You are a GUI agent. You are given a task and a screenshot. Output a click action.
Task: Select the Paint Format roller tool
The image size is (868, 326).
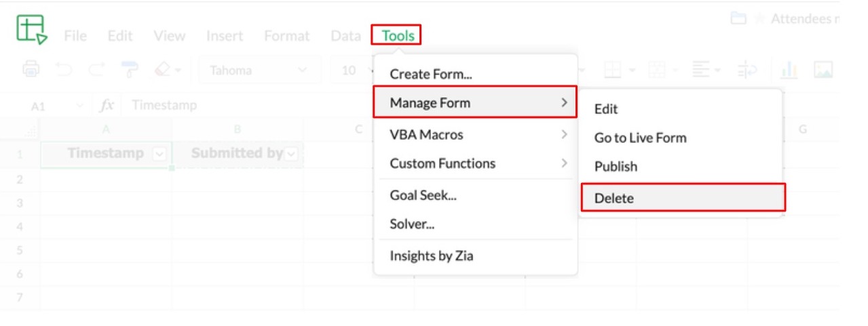pos(129,69)
